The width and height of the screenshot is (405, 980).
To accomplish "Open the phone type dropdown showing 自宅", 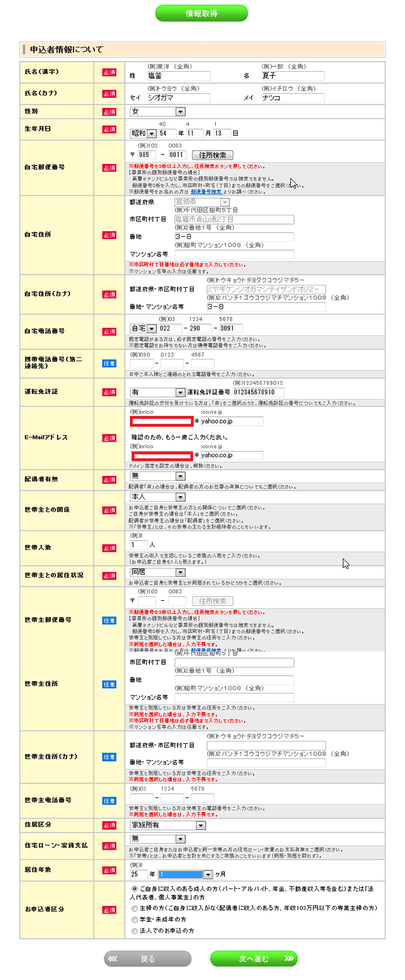I will point(143,328).
